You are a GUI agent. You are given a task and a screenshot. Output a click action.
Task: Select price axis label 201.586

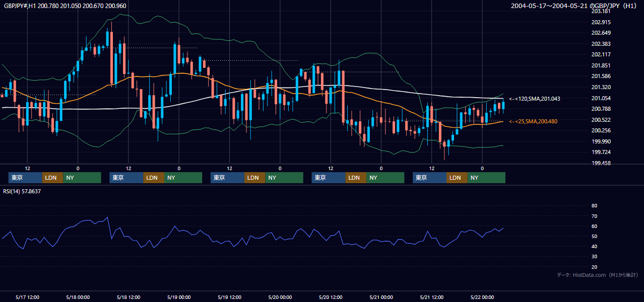point(601,76)
